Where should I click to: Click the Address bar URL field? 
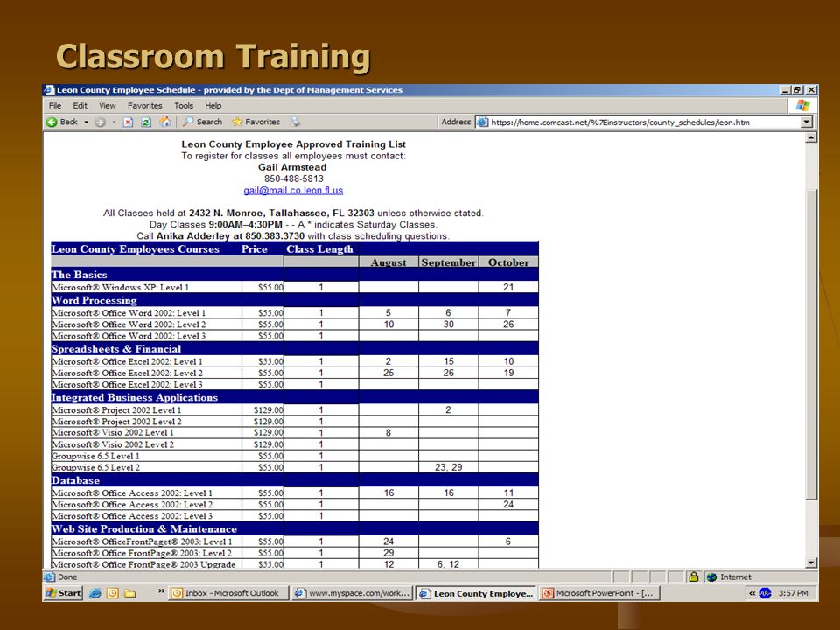[x=643, y=122]
